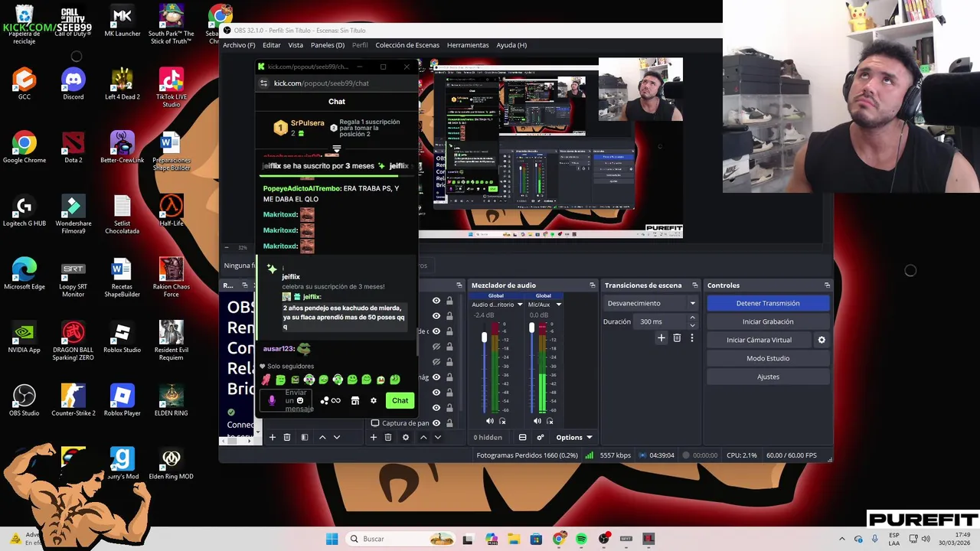Adjust Duración 300 ms stepper arrows
Screen dimensions: 980x551
[x=693, y=321]
